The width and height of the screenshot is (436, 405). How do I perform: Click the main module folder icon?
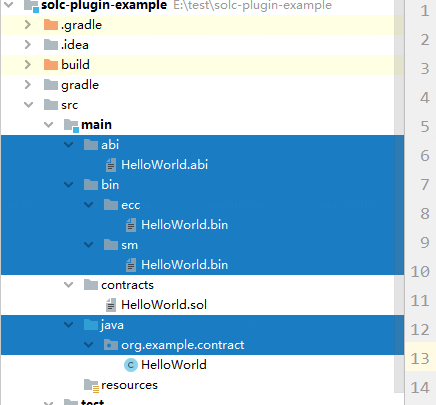pyautogui.click(x=71, y=125)
